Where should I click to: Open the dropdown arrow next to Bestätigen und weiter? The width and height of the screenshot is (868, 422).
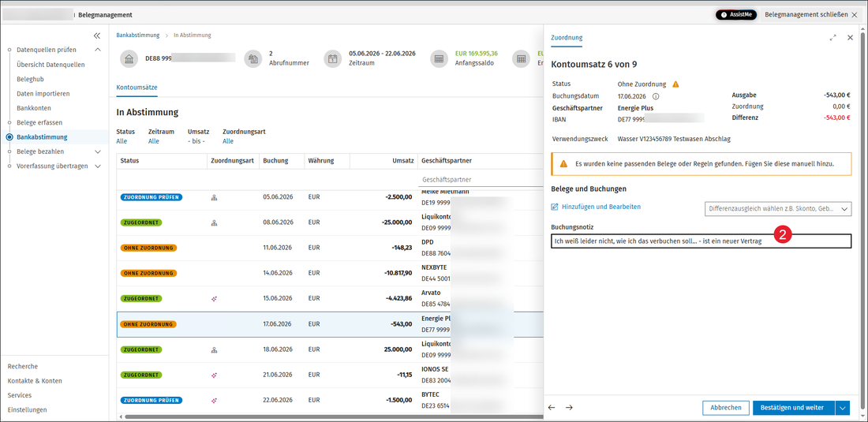pyautogui.click(x=843, y=408)
